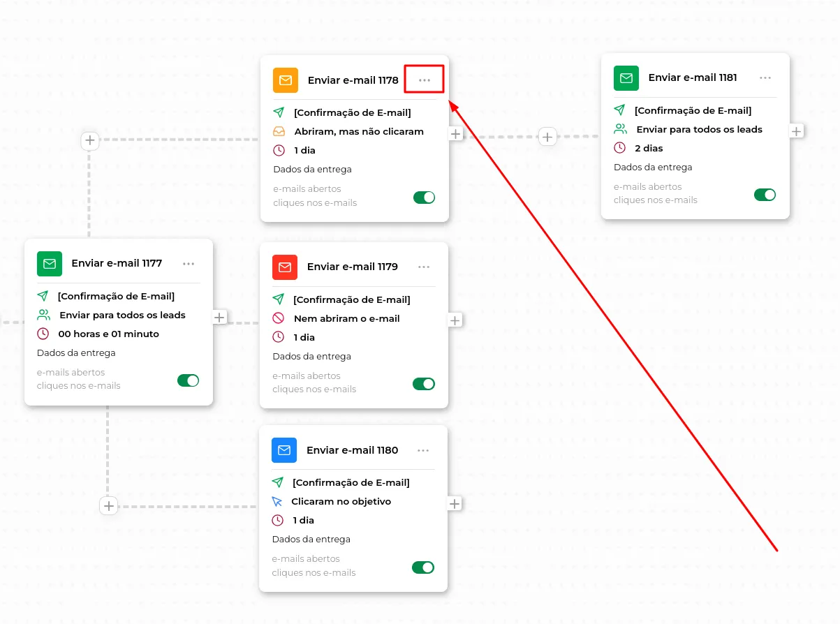The image size is (840, 624).
Task: Disable the toggle on e-mail 1179 card
Action: tap(424, 384)
